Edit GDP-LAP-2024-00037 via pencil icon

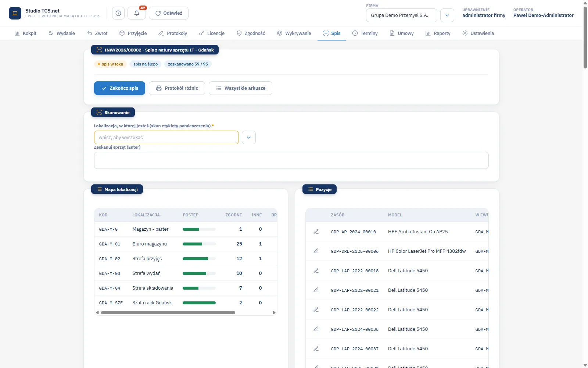pos(316,348)
